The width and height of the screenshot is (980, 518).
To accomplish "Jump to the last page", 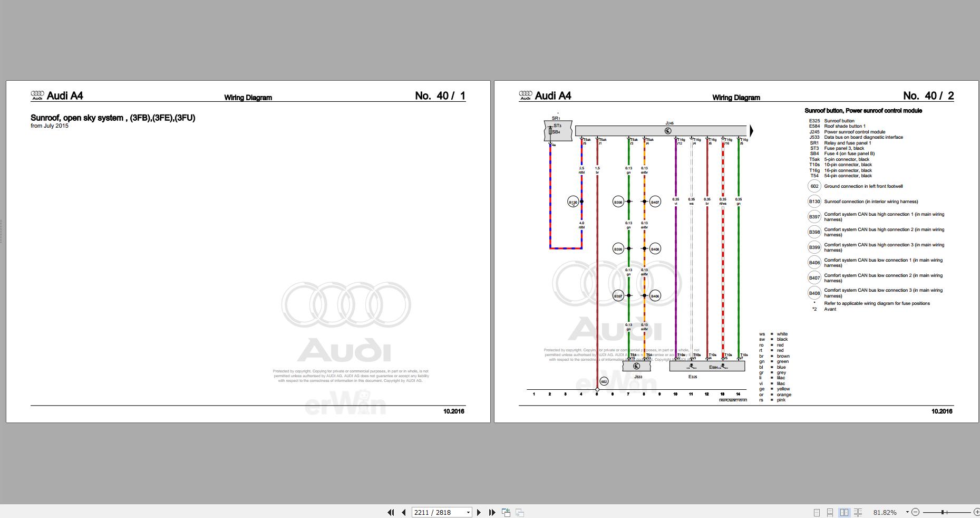I will 492,512.
